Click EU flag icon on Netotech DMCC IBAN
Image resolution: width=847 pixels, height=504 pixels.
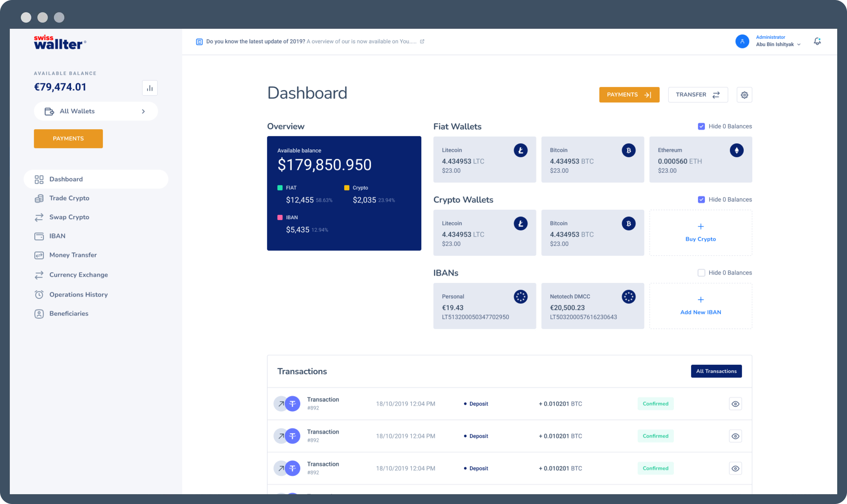(x=628, y=296)
